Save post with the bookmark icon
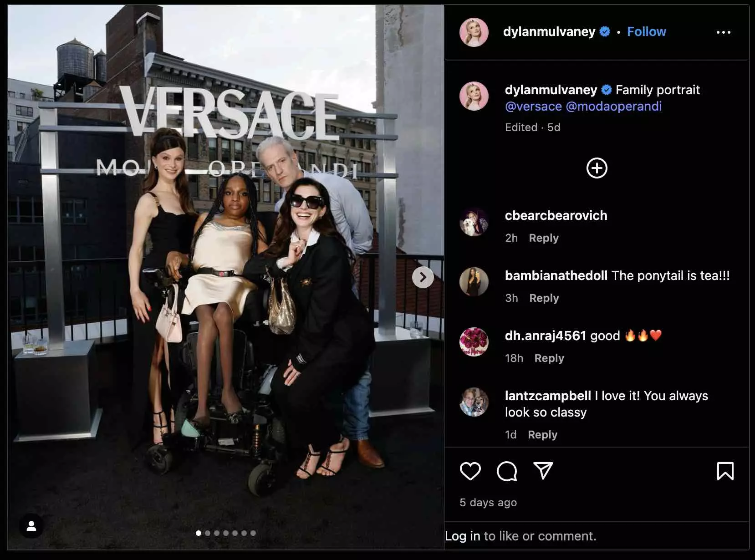 point(725,471)
